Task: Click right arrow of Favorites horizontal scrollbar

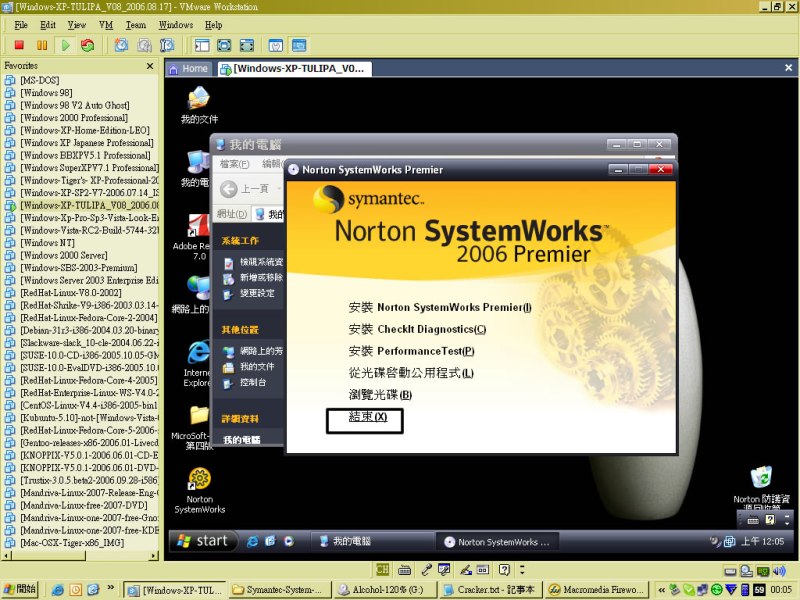Action: point(154,556)
